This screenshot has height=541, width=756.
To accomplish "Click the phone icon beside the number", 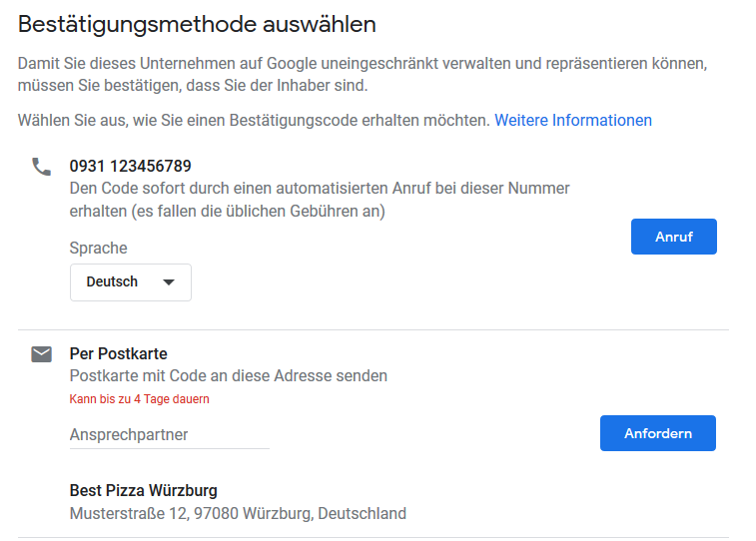I will [x=41, y=167].
